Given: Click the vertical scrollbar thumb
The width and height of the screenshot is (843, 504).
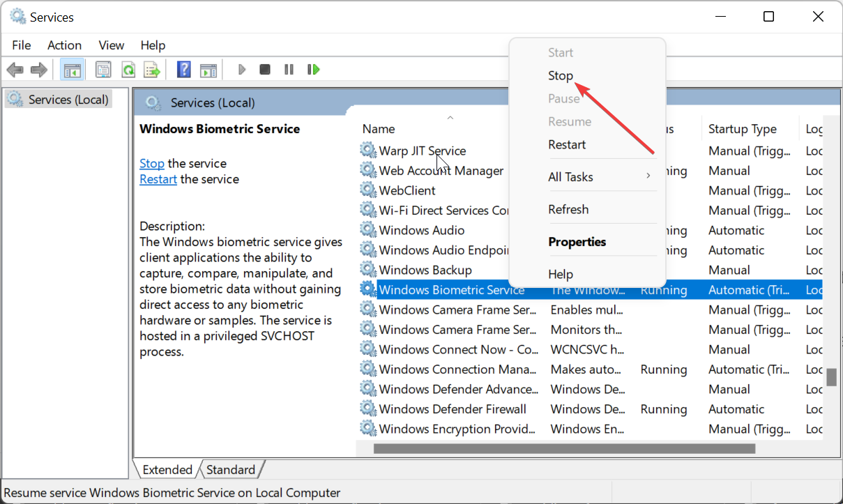Looking at the screenshot, I should (x=831, y=376).
